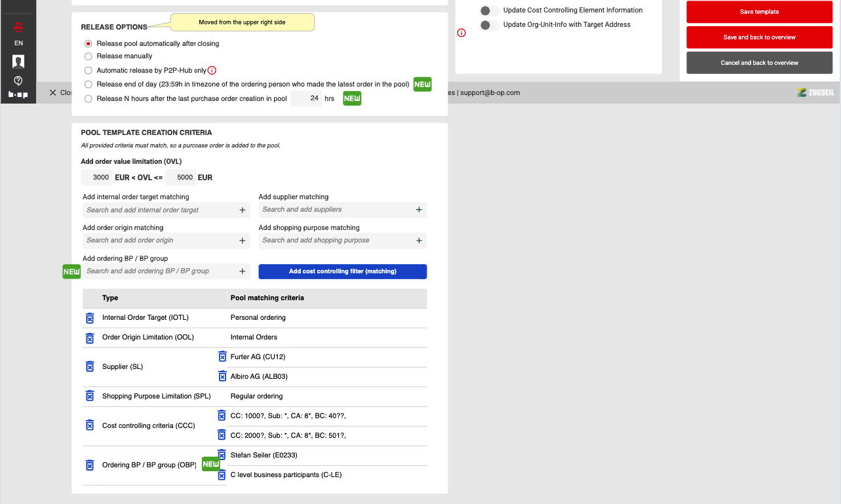Open user profile icon in sidebar
This screenshot has height=504, width=841.
tap(18, 62)
